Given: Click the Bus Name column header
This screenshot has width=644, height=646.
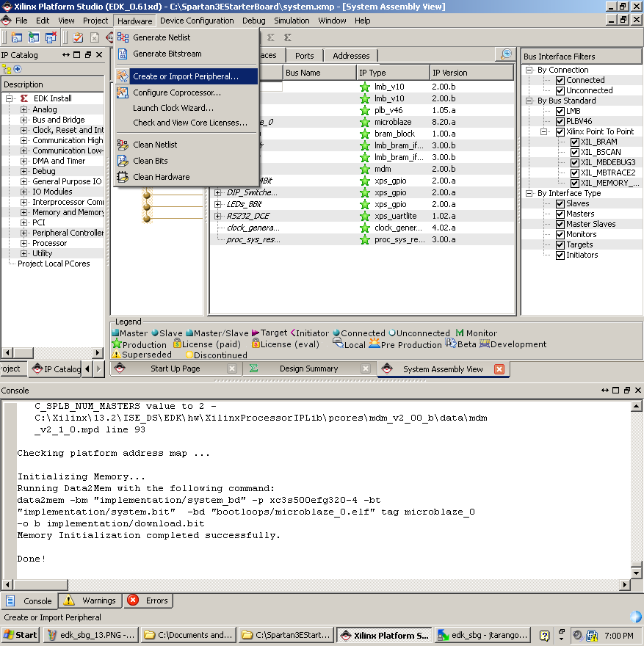Looking at the screenshot, I should (x=319, y=73).
